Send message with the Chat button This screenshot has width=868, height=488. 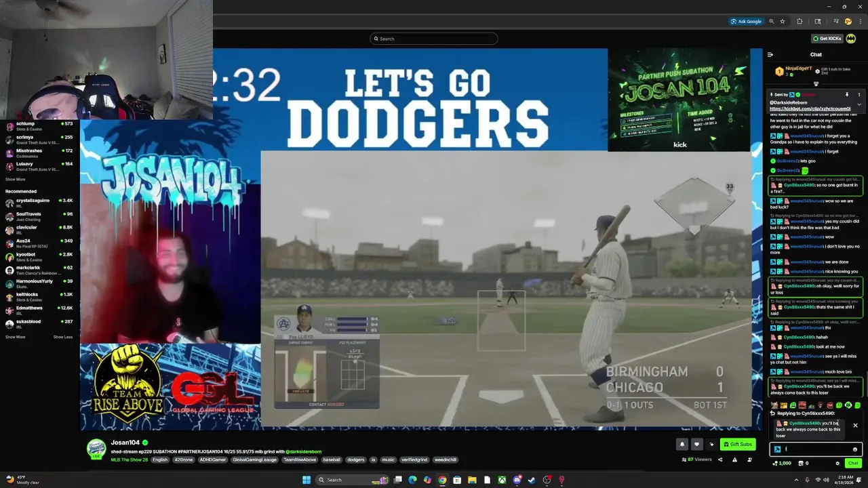pos(853,464)
